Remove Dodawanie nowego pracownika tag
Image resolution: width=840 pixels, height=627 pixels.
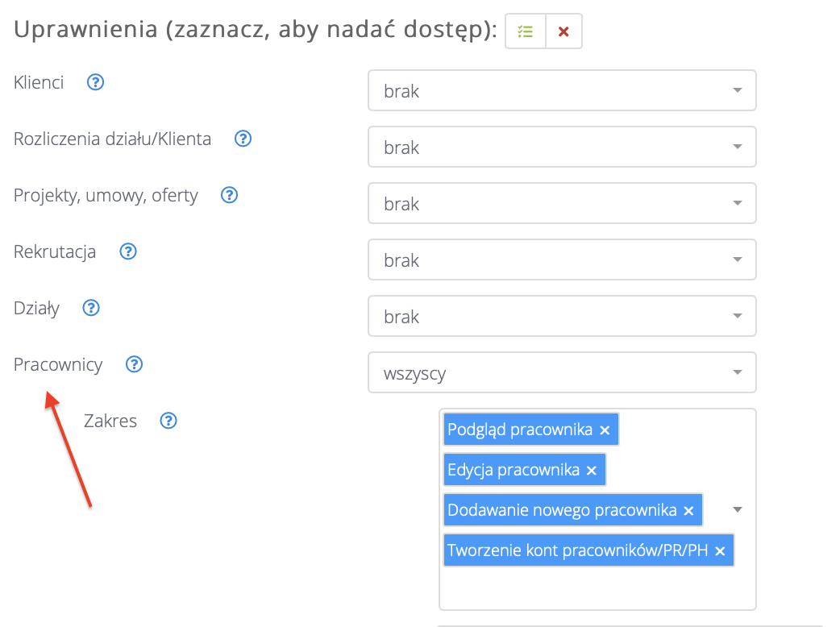[x=688, y=511]
